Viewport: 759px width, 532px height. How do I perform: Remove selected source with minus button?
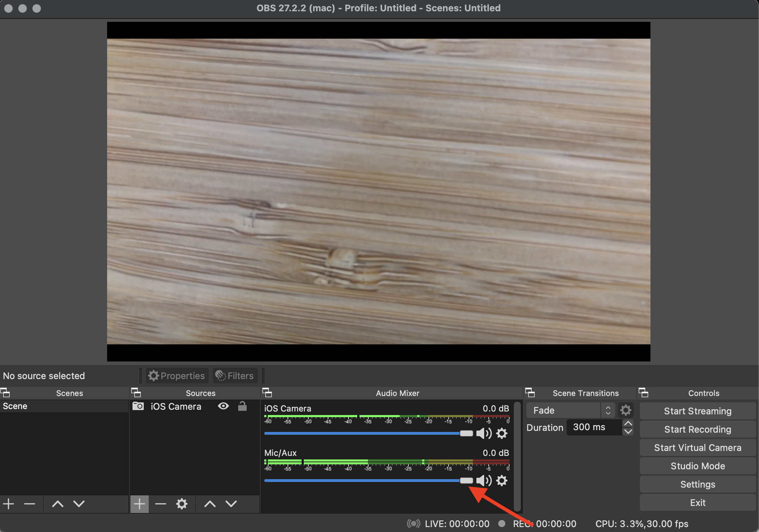point(160,504)
